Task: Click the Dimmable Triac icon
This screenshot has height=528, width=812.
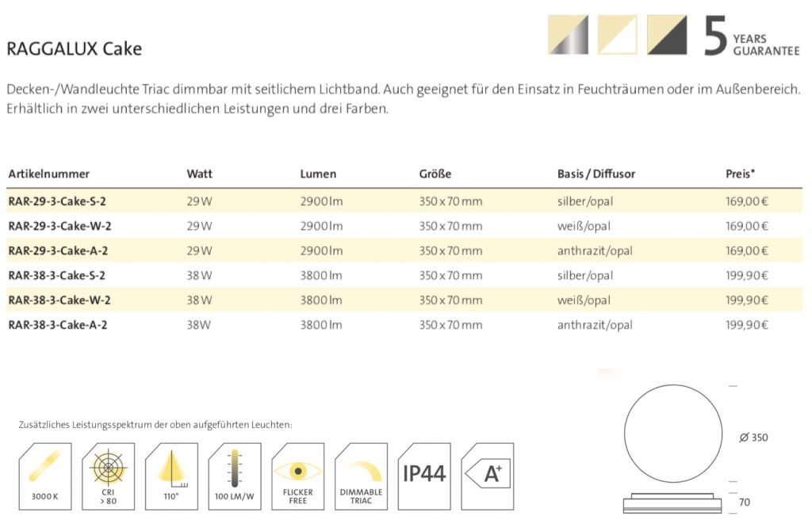Action: pos(361,476)
